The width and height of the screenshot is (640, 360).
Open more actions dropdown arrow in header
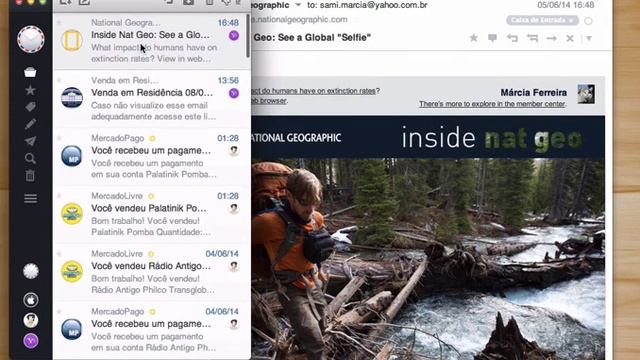click(589, 38)
